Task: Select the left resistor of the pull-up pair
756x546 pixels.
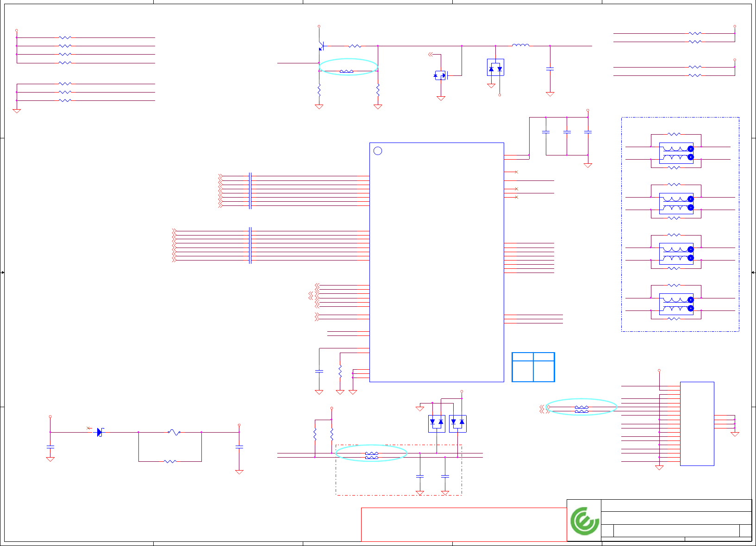Action: 315,434
